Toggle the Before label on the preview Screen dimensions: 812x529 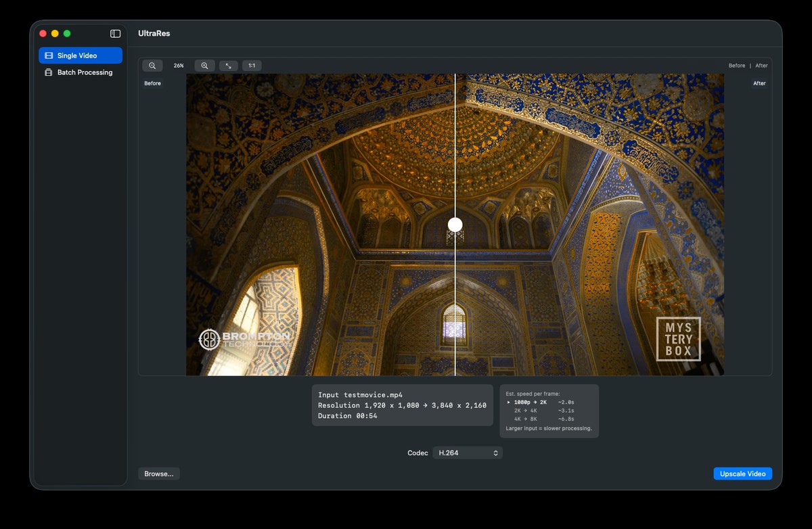(x=152, y=83)
